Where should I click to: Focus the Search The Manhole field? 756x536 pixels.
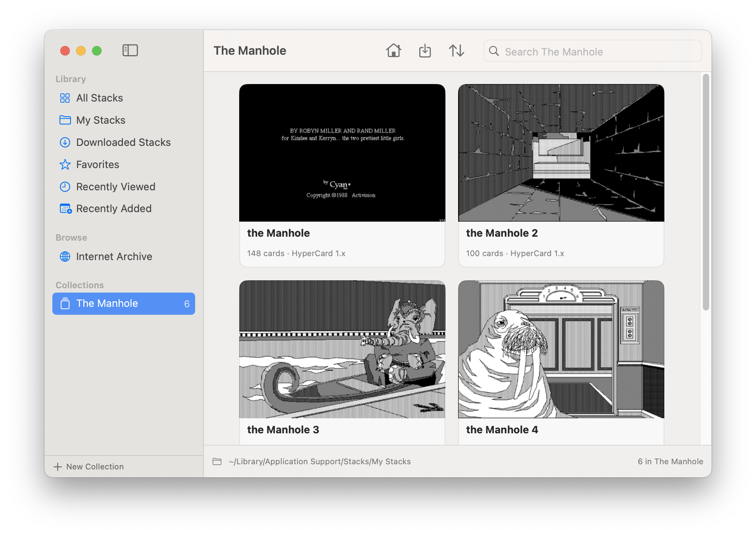tap(593, 51)
